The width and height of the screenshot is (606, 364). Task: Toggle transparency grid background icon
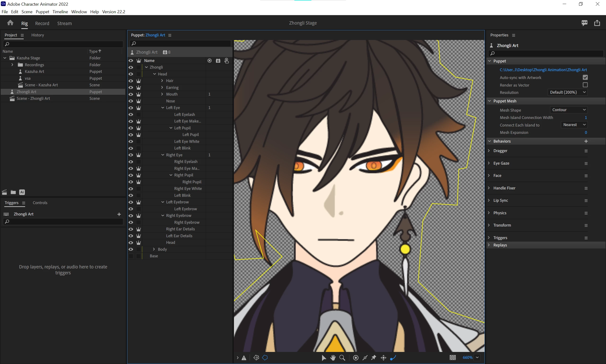tap(453, 358)
